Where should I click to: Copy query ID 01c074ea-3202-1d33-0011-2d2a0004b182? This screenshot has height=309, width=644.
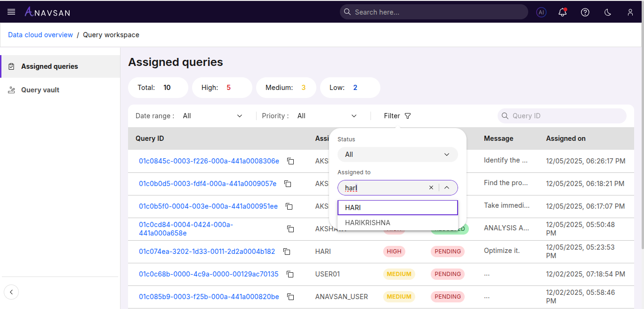(287, 252)
